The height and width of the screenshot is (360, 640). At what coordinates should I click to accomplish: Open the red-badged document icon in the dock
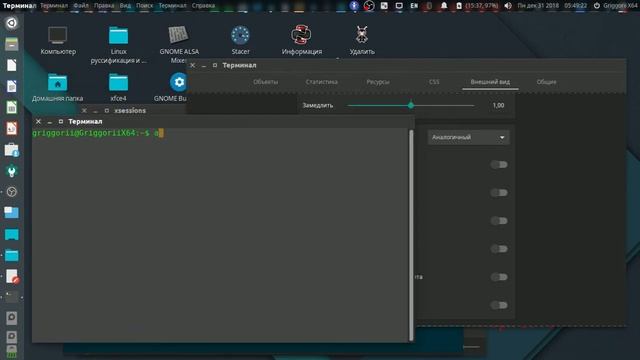pyautogui.click(x=12, y=277)
